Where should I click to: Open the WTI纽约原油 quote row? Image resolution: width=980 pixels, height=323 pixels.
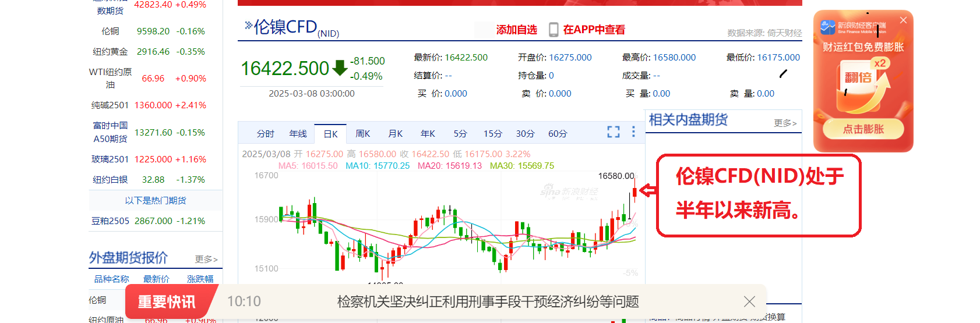[156, 79]
